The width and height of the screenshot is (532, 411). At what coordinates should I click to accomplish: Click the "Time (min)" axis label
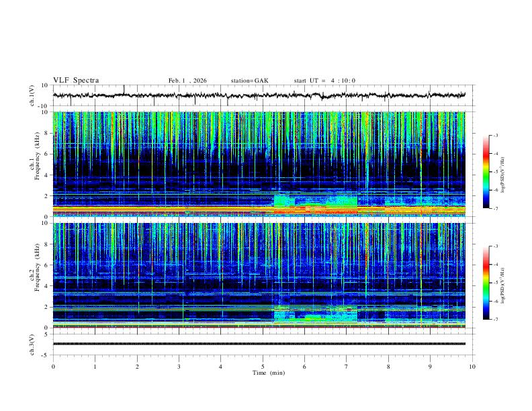click(x=269, y=373)
